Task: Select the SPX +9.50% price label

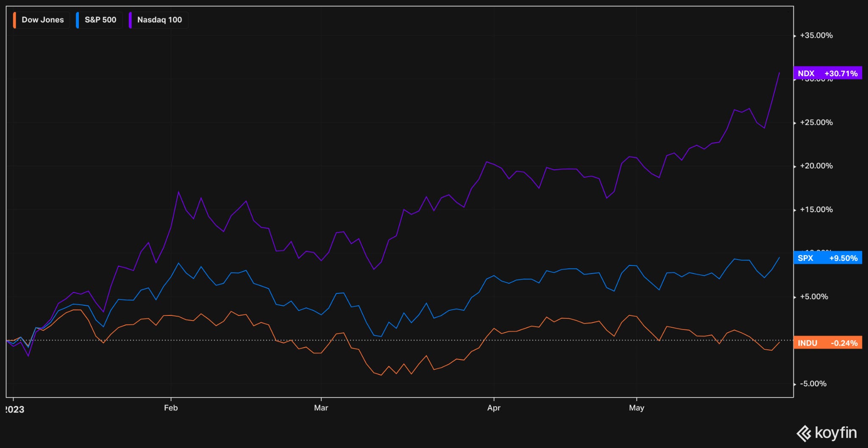Action: click(x=828, y=258)
